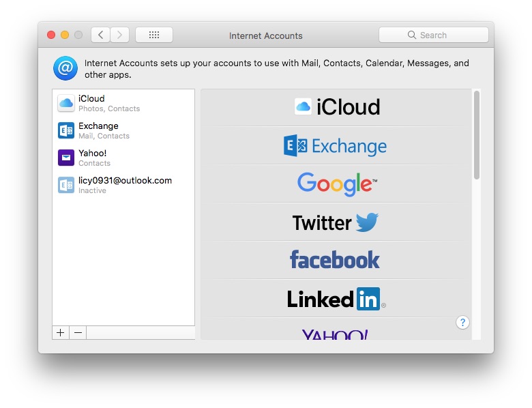Click the blue @ Internet Accounts icon
532x408 pixels.
(65, 68)
